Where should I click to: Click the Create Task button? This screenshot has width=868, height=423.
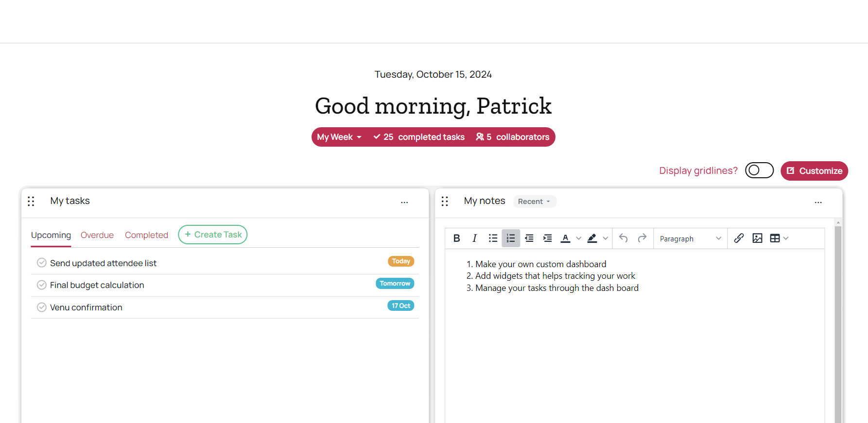click(213, 235)
